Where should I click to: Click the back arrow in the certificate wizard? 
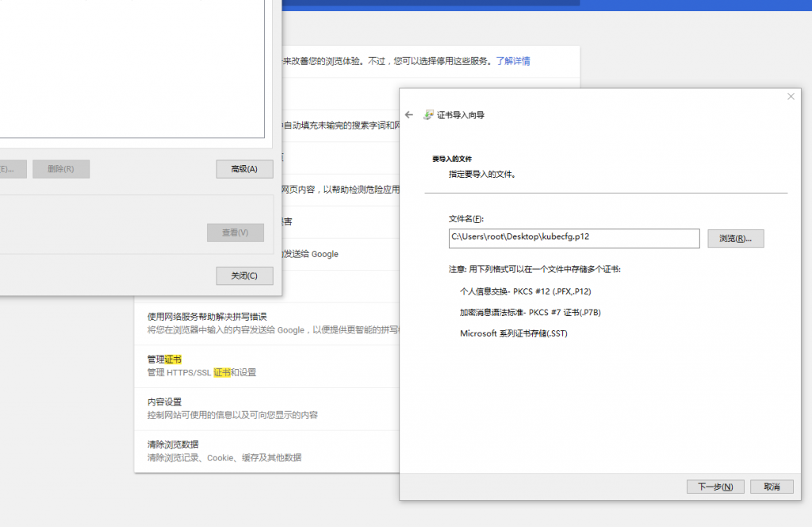click(x=409, y=114)
